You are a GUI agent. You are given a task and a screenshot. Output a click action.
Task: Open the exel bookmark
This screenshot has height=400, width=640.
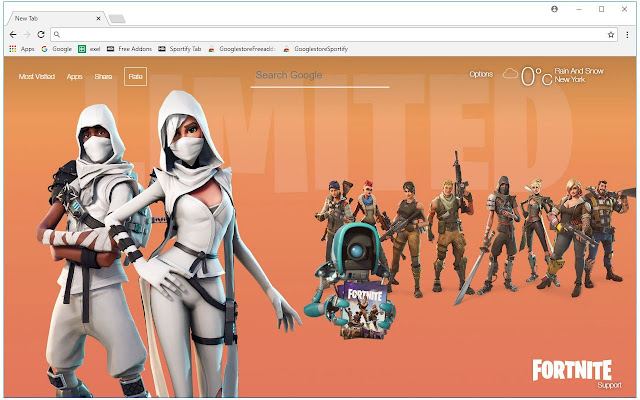(x=89, y=49)
